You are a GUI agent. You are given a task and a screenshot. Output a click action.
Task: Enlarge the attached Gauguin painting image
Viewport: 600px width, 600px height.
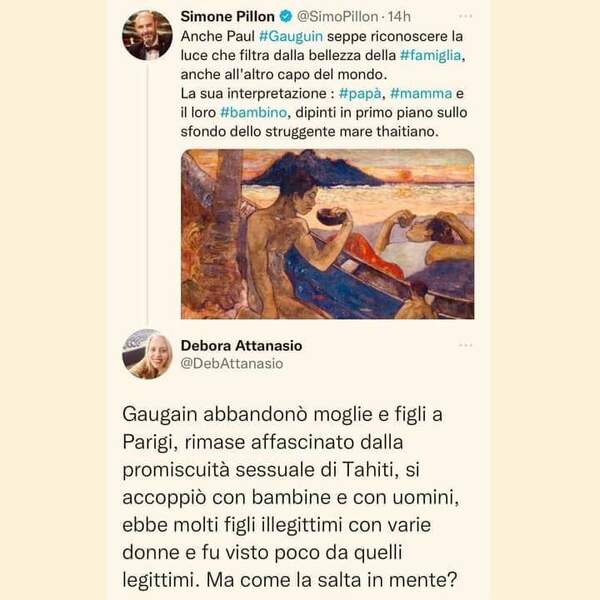pyautogui.click(x=328, y=234)
